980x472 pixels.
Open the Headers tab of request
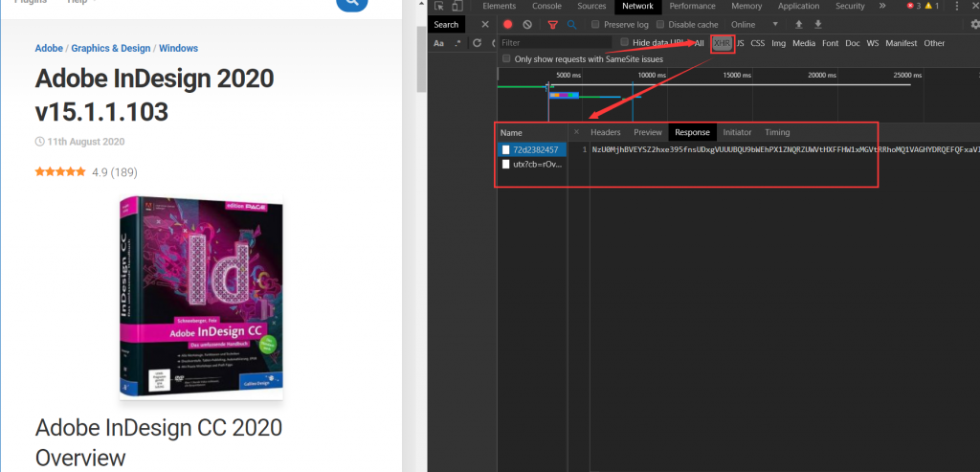pyautogui.click(x=606, y=132)
